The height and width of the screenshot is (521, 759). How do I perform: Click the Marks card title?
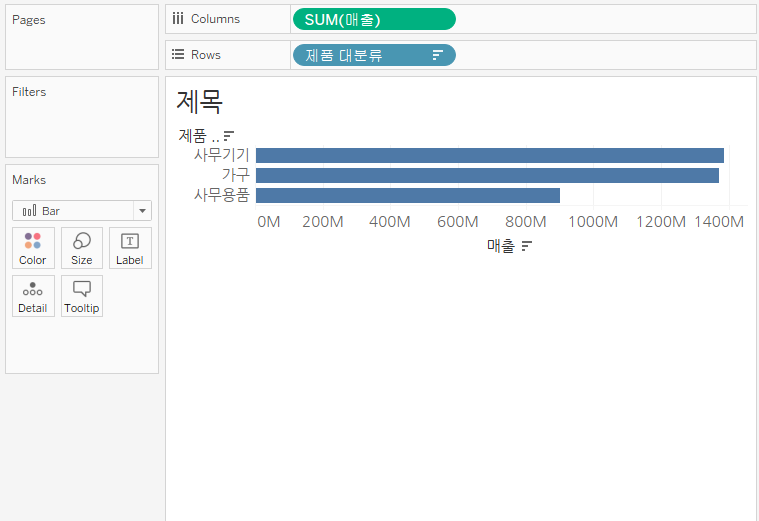(x=29, y=180)
